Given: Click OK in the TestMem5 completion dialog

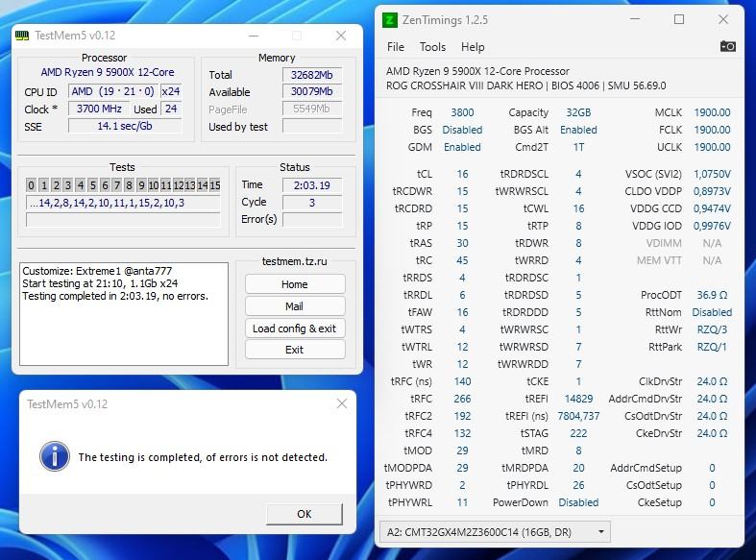Looking at the screenshot, I should click(305, 514).
